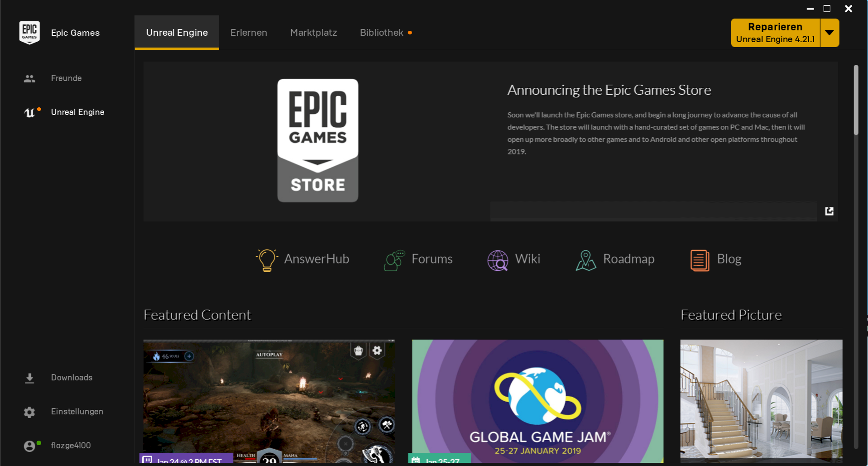Click the Epic Games title text
Image resolution: width=868 pixels, height=466 pixels.
(75, 33)
